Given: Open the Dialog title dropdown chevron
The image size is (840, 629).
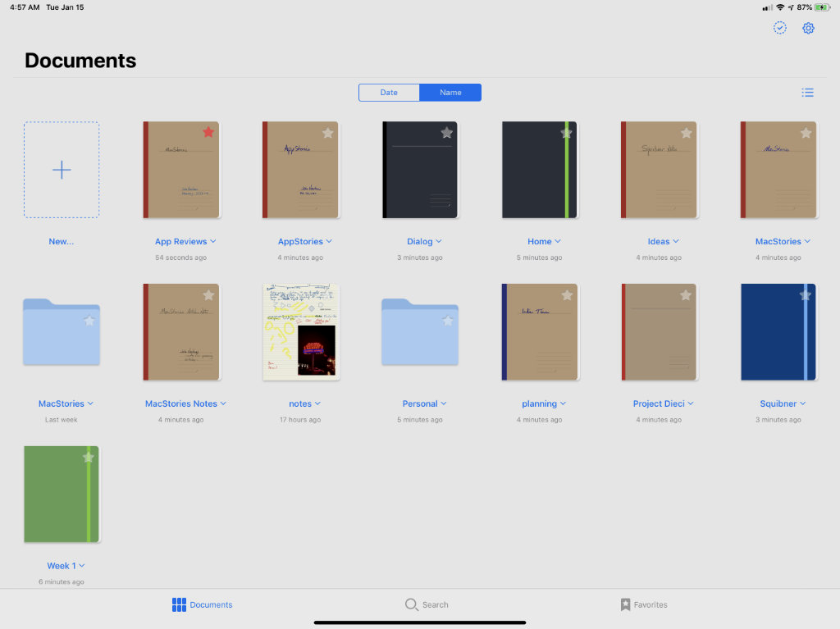Looking at the screenshot, I should (439, 241).
